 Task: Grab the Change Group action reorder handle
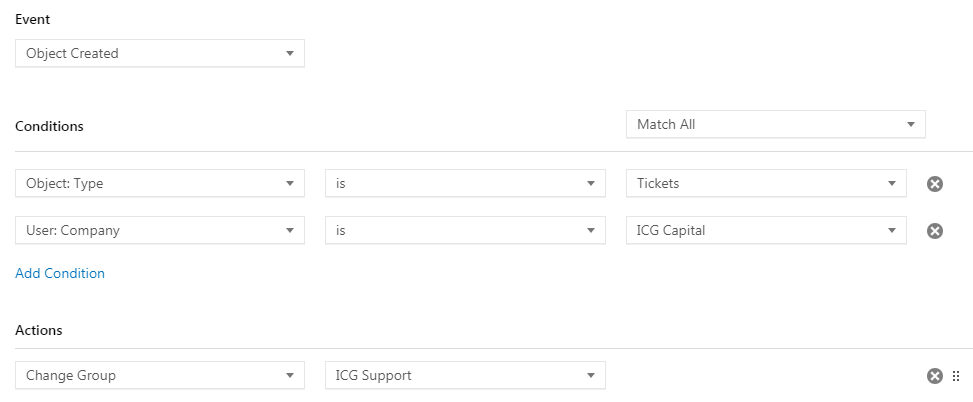(956, 376)
